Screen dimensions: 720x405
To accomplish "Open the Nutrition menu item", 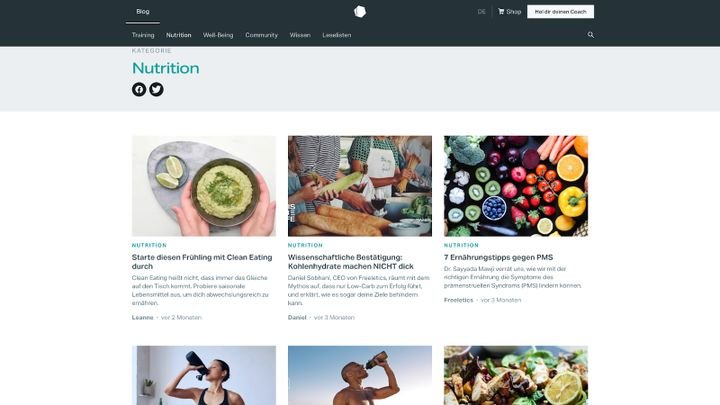I will pyautogui.click(x=179, y=35).
